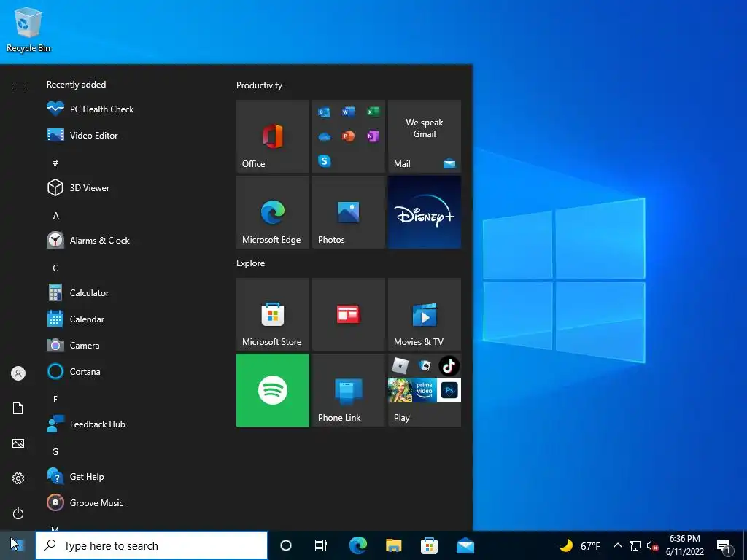Open PC Health Check app
747x560 pixels.
90,109
